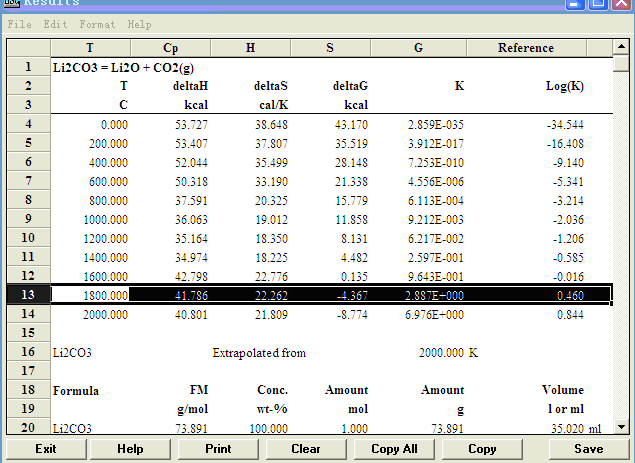635x463 pixels.
Task: Click the Copy button
Action: [482, 449]
